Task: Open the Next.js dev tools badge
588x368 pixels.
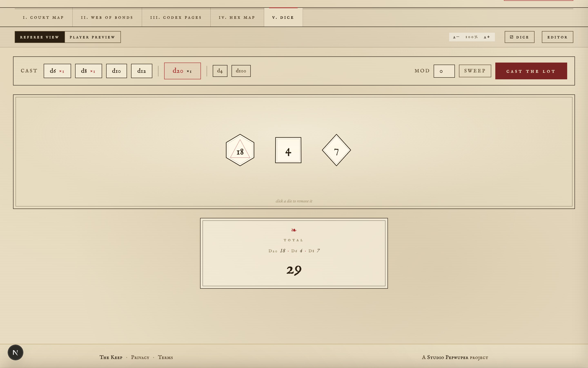Action: 16,352
